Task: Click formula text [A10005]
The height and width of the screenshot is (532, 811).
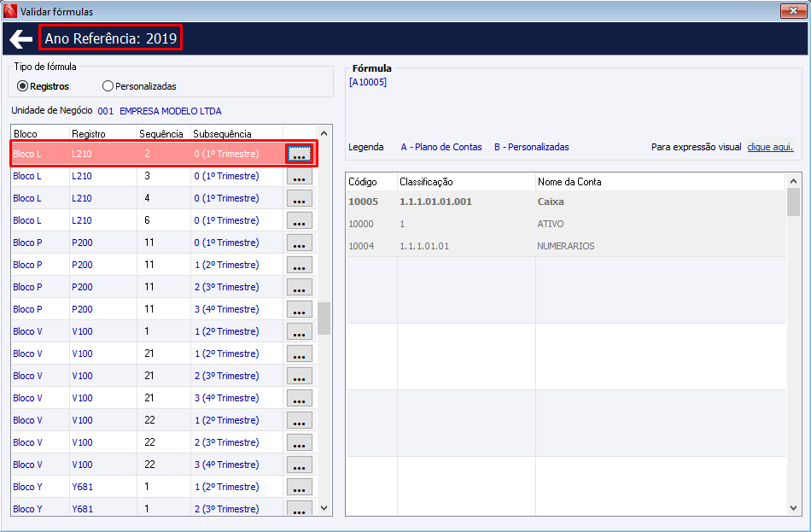Action: (x=368, y=82)
